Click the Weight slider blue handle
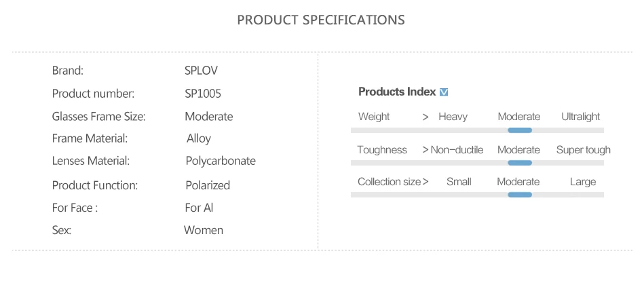Screen dimensions: 644x285 (x=520, y=130)
